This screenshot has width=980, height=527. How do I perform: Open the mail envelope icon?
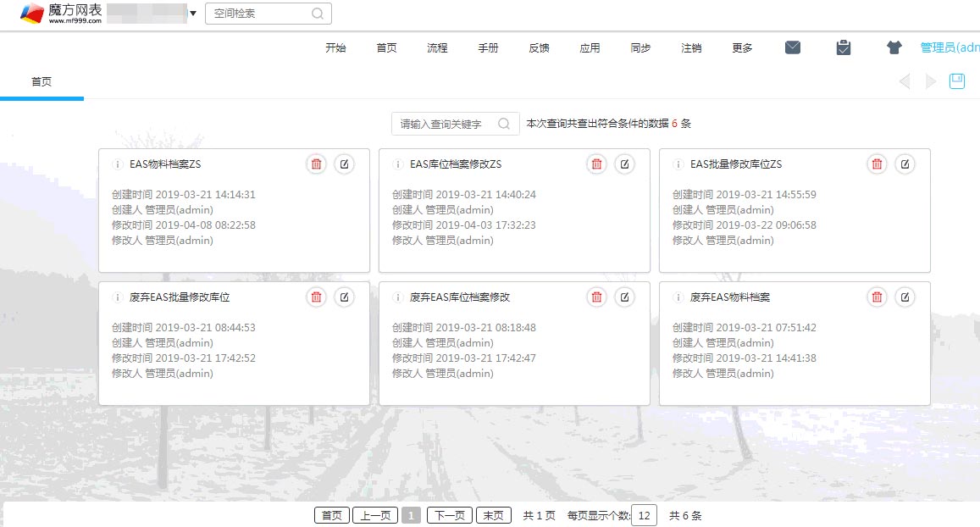coord(792,47)
